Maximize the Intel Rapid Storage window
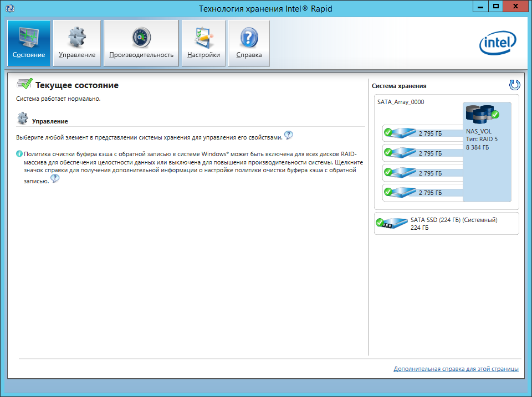Screen dimensions: 532x397 coord(495,6)
